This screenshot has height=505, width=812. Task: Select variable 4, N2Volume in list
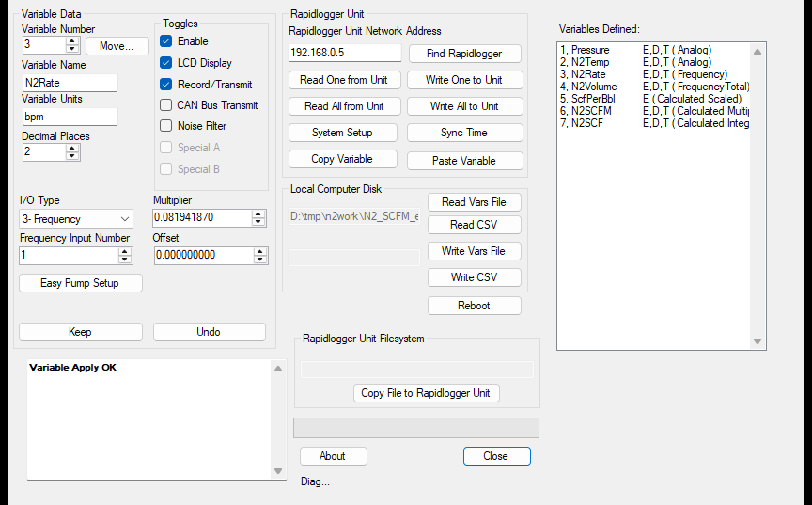click(654, 87)
